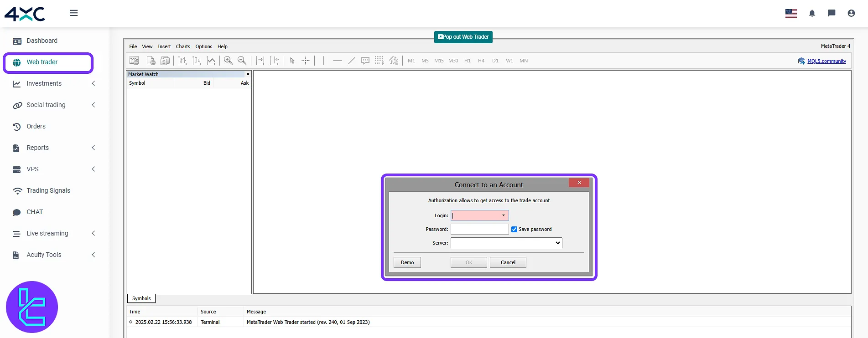Select the H1 timeframe
This screenshot has width=868, height=338.
(468, 61)
